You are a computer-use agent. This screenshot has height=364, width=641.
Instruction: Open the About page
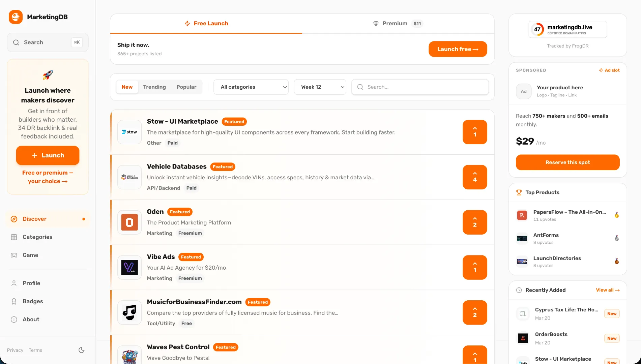pos(31,319)
